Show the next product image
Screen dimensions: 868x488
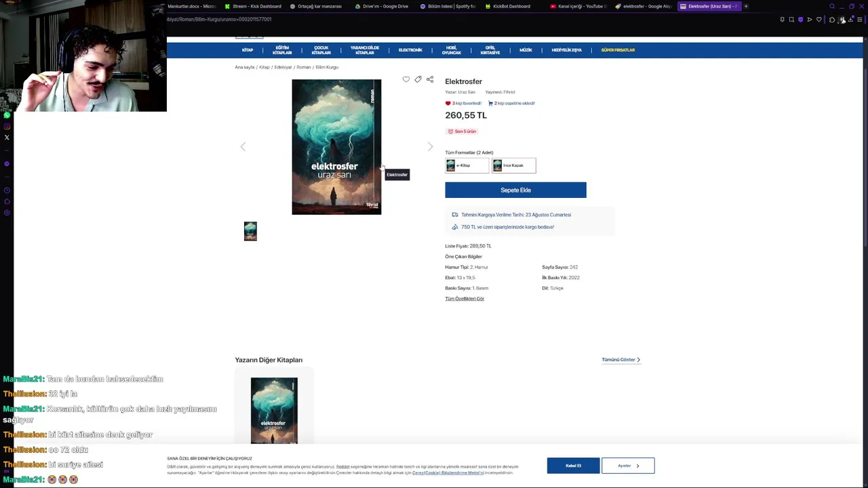(430, 146)
